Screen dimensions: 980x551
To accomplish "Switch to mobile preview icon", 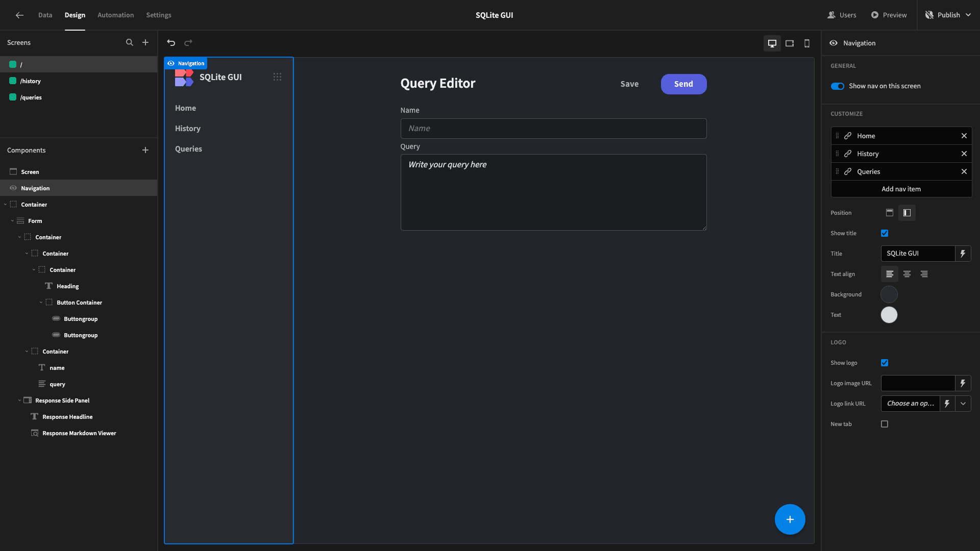I will pos(807,43).
